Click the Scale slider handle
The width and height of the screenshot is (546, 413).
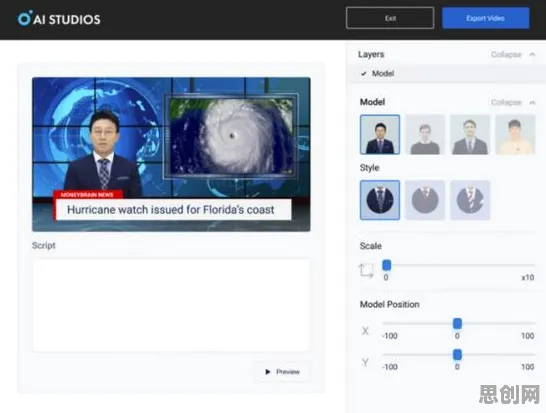[x=387, y=265]
